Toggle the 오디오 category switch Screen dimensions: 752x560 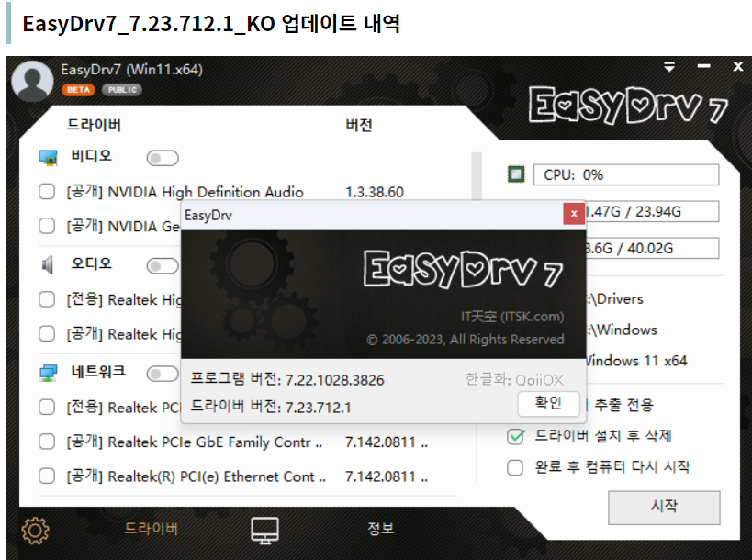pos(163,265)
